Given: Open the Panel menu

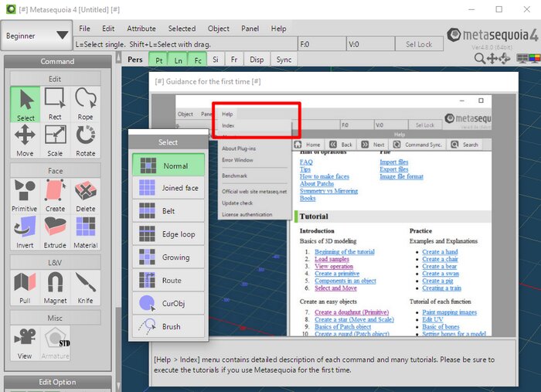Looking at the screenshot, I should (x=250, y=29).
